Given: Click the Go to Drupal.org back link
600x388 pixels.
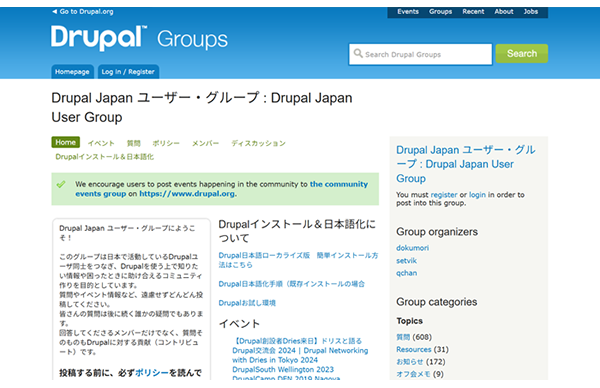Looking at the screenshot, I should 83,11.
